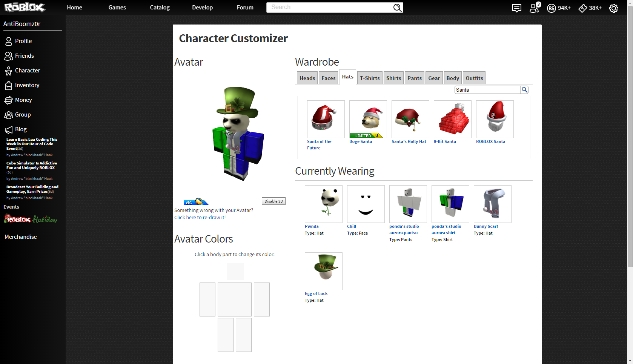
Task: Click the wardrobe search magnifier icon
Action: (524, 90)
